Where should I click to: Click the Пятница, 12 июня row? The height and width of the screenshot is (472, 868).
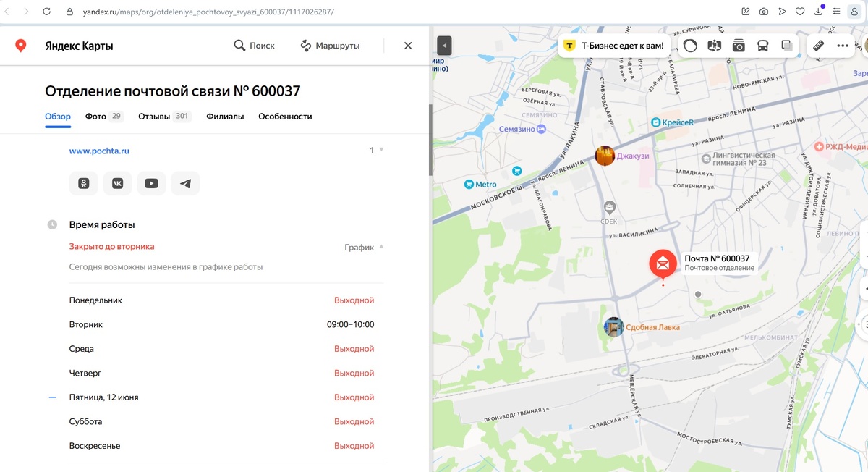pyautogui.click(x=222, y=397)
